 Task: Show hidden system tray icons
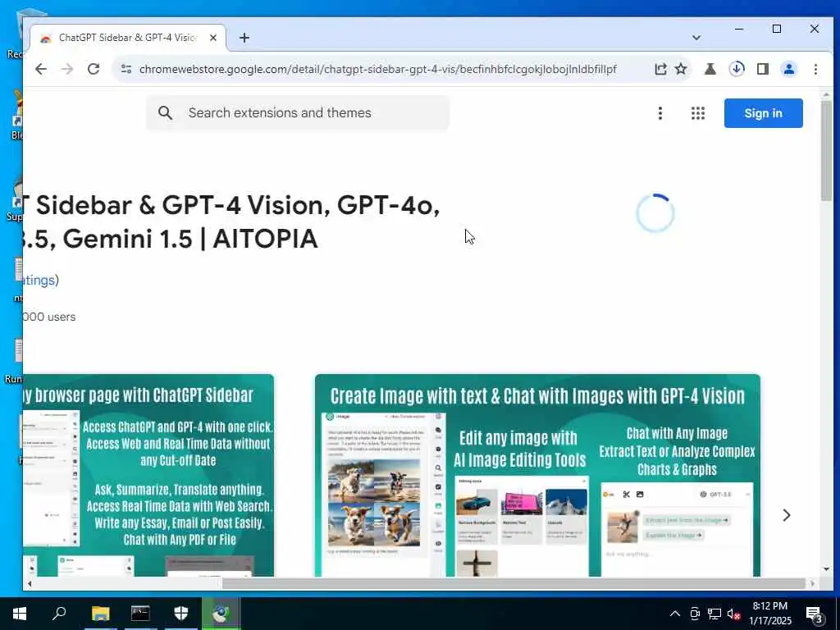[x=675, y=614]
